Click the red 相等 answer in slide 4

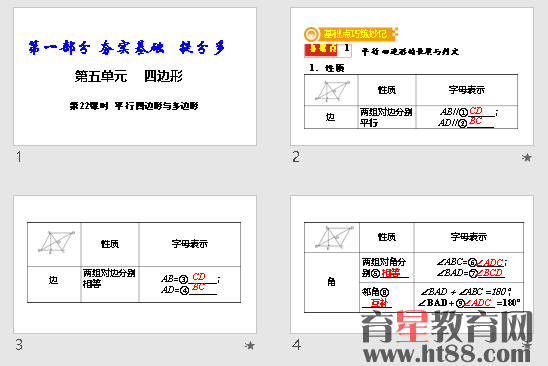(x=391, y=273)
